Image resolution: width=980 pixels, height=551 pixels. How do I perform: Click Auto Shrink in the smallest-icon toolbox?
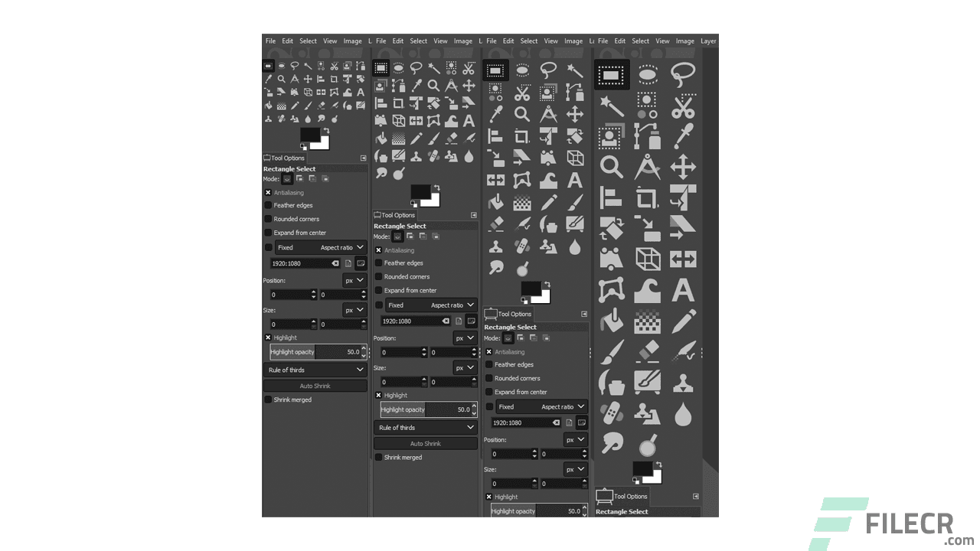[315, 386]
